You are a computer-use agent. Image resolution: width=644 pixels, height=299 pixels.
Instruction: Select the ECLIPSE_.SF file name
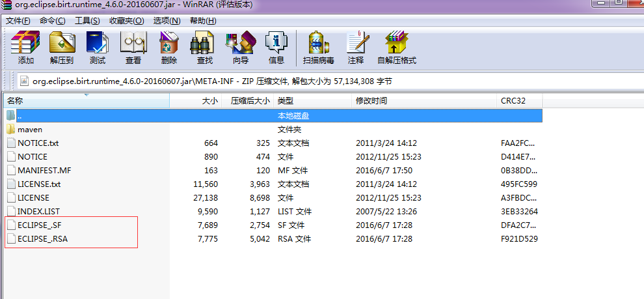pyautogui.click(x=40, y=225)
